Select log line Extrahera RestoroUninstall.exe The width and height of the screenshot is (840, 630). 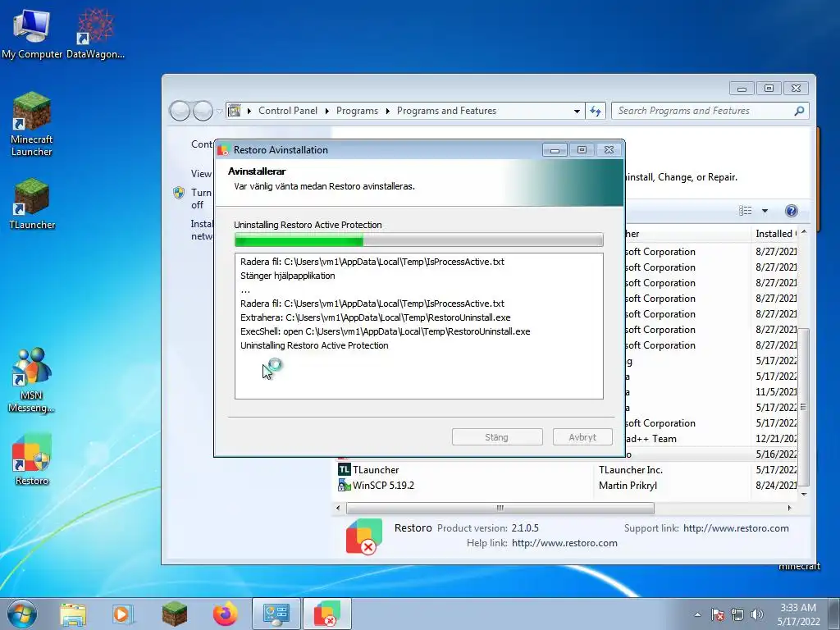[375, 317]
